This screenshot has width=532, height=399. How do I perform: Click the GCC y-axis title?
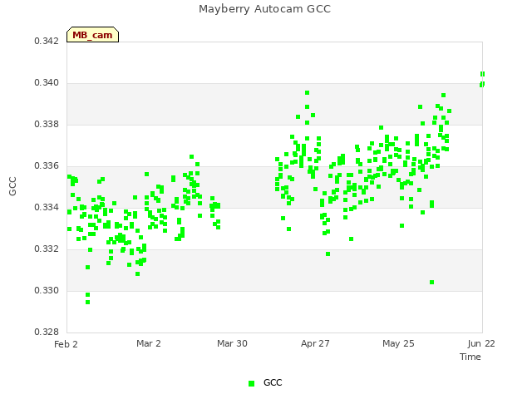tap(12, 186)
